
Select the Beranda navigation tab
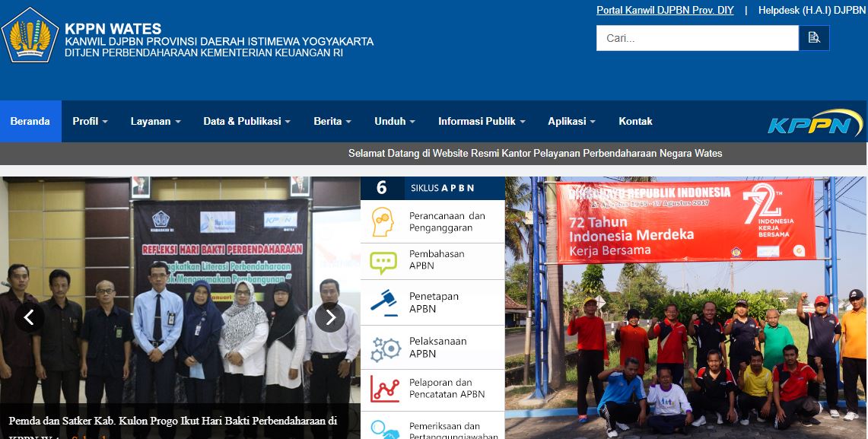pos(30,121)
